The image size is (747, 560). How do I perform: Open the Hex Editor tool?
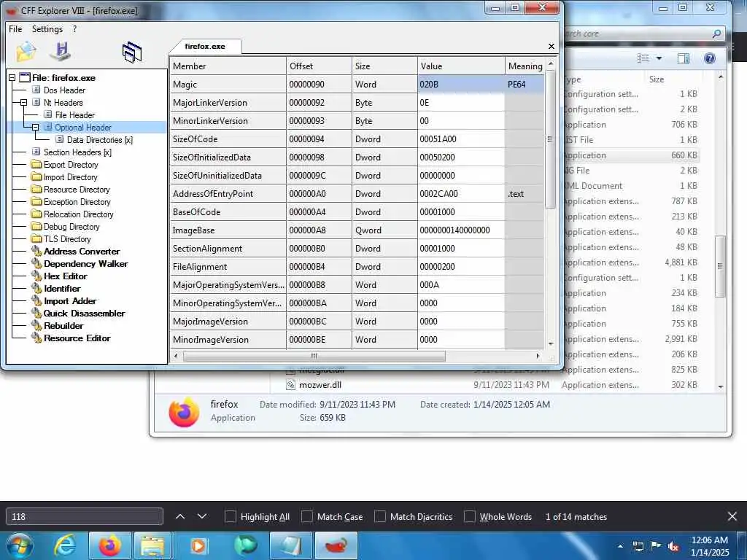[x=65, y=276]
